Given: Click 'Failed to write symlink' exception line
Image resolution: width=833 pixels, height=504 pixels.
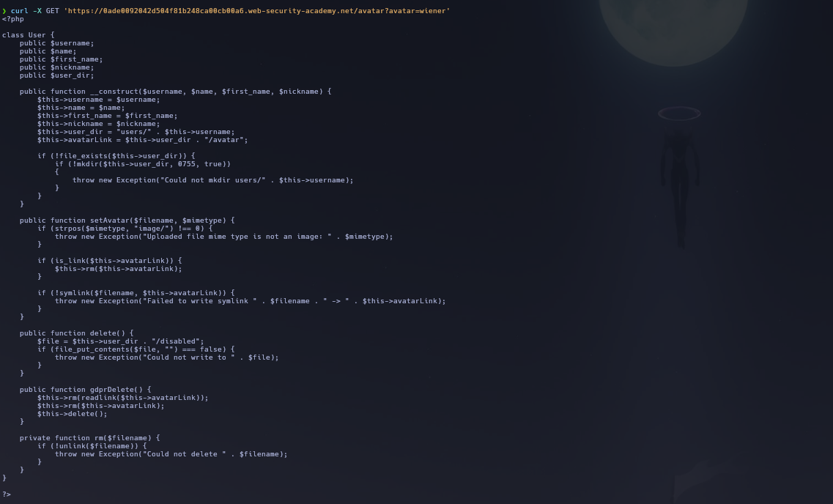Looking at the screenshot, I should [x=251, y=301].
